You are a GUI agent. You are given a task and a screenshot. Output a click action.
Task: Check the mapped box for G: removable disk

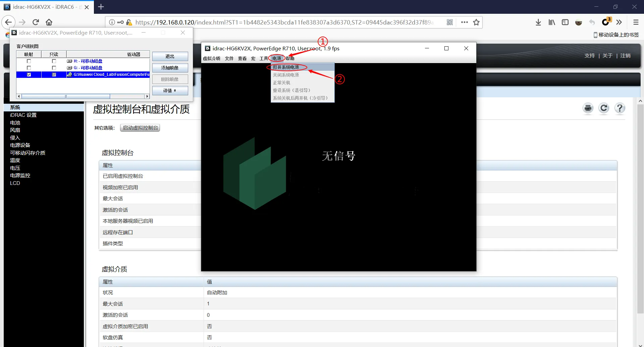coord(29,68)
